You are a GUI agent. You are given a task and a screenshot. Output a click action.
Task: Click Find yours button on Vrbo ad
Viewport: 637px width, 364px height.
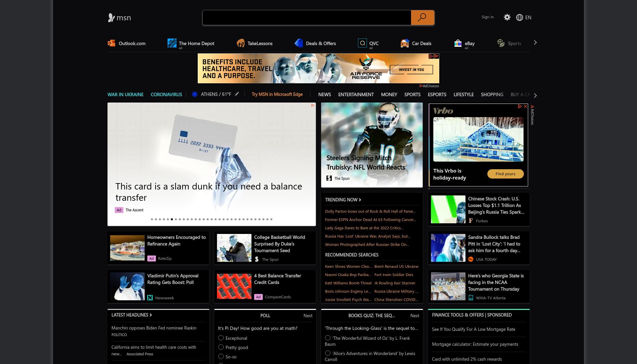coord(505,174)
